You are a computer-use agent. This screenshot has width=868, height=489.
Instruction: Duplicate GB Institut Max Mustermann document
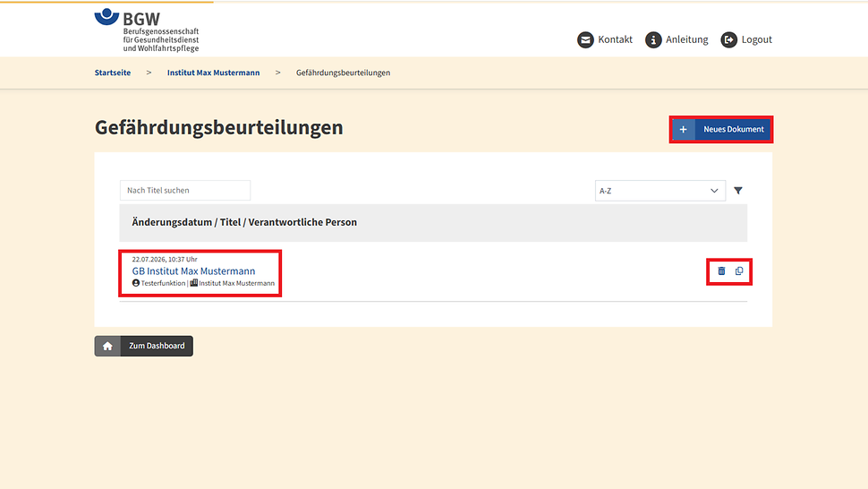(x=739, y=270)
